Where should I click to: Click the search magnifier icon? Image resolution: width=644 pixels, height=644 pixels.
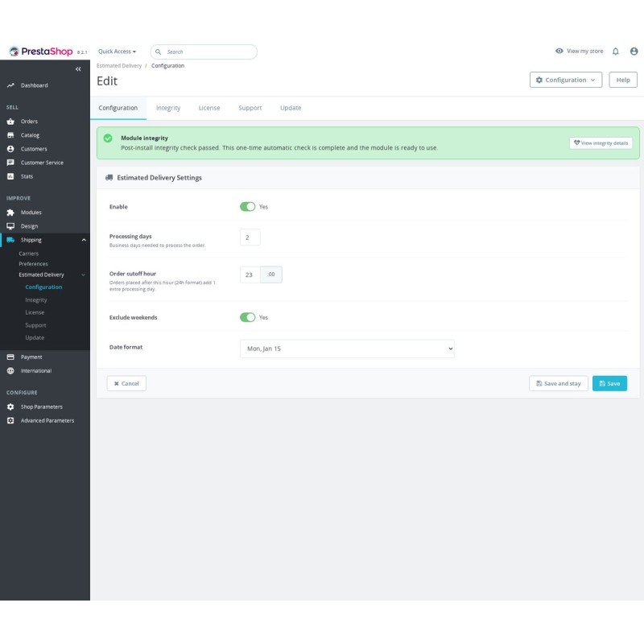[x=158, y=52]
